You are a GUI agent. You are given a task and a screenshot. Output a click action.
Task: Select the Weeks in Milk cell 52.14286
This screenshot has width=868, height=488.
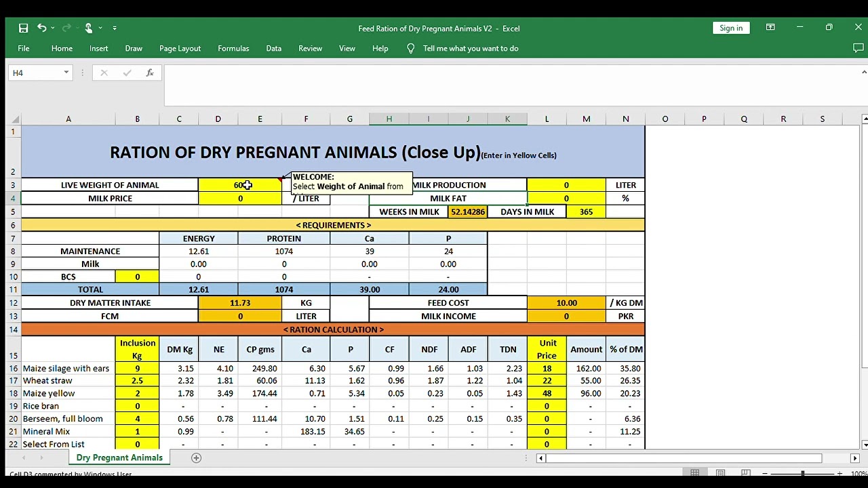(x=468, y=212)
